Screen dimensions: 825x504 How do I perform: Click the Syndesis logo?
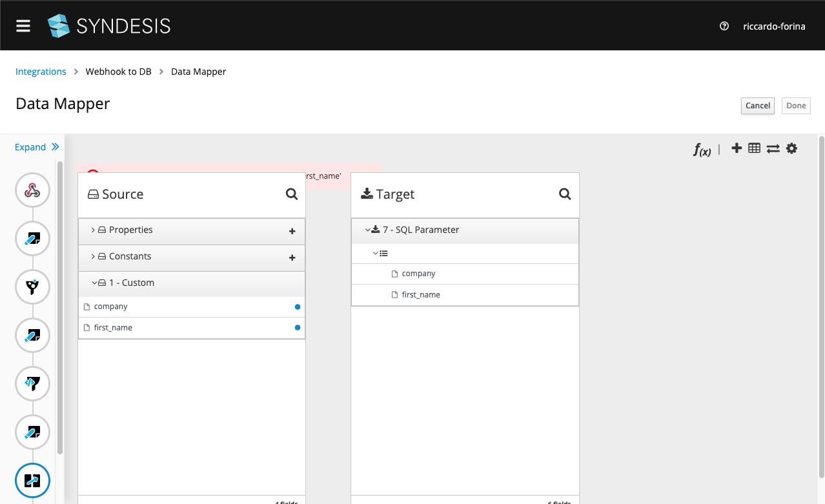click(109, 26)
